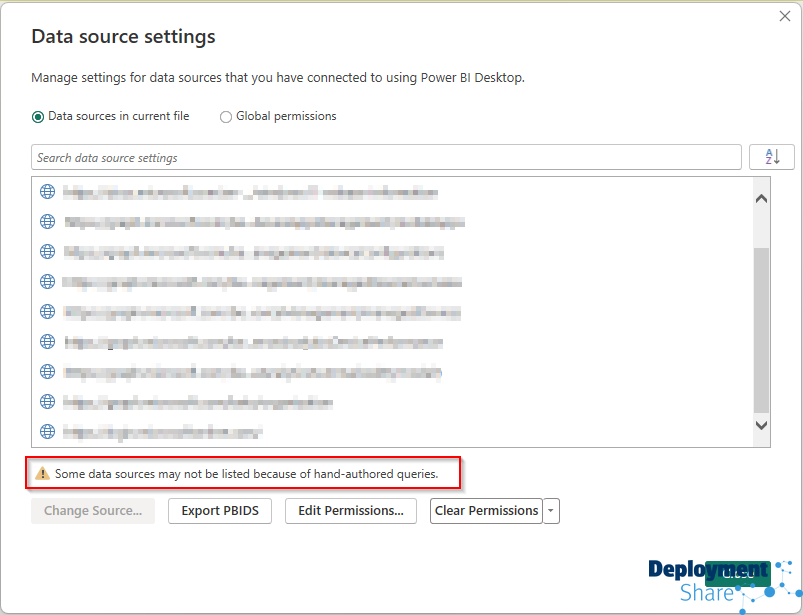Viewport: 803px width, 615px height.
Task: Click the globe icon of the second data source
Action: (47, 222)
